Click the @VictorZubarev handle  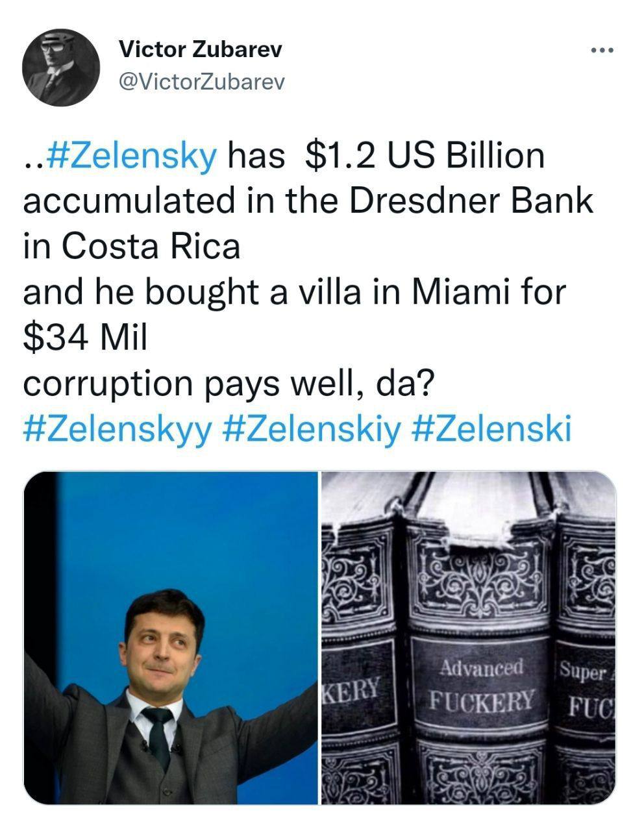tap(202, 82)
